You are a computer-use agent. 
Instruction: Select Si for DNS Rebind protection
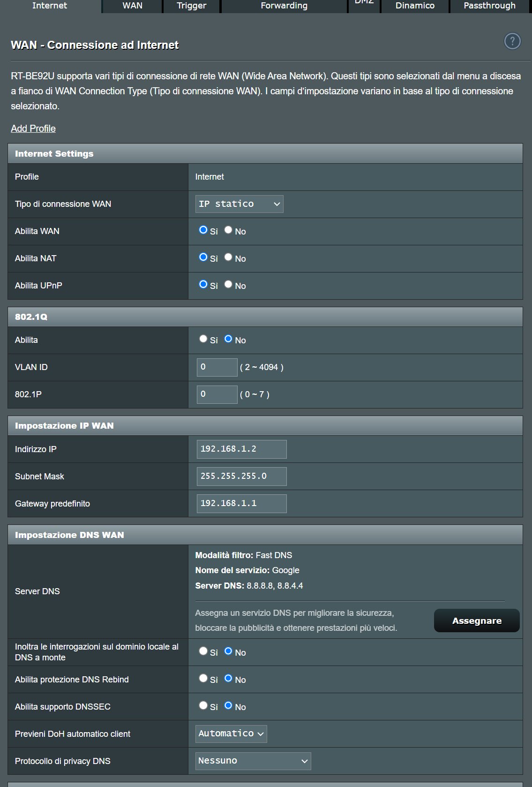click(203, 678)
